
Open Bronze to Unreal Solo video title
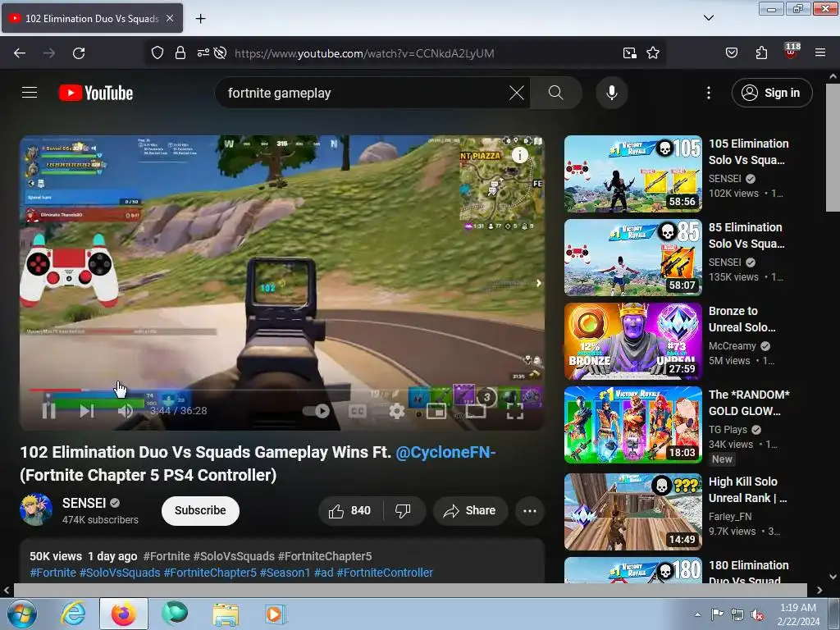(742, 319)
